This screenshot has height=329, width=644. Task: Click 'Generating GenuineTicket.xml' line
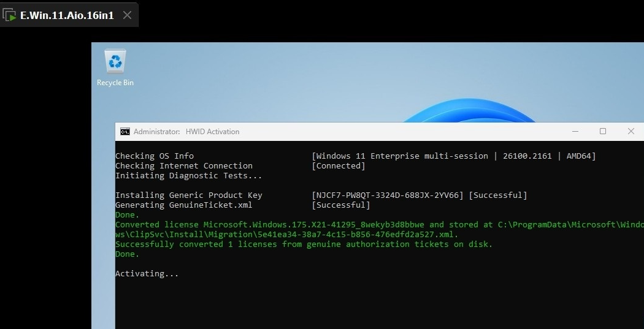click(x=183, y=205)
